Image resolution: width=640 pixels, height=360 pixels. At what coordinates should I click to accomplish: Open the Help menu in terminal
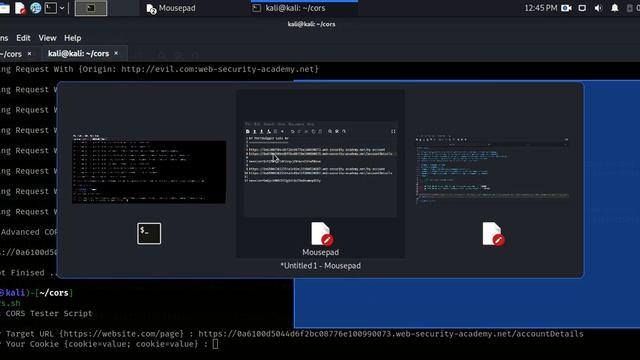point(73,38)
